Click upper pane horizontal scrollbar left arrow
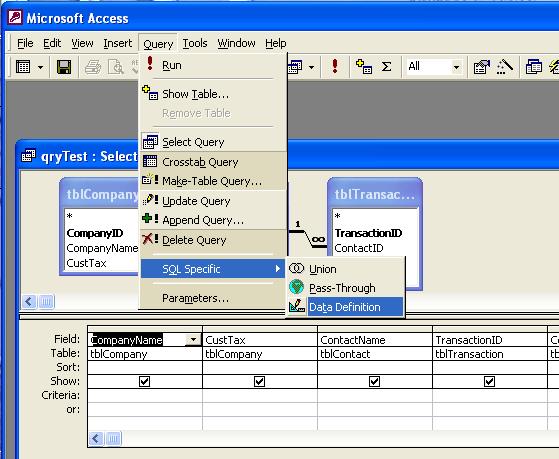 (29, 302)
